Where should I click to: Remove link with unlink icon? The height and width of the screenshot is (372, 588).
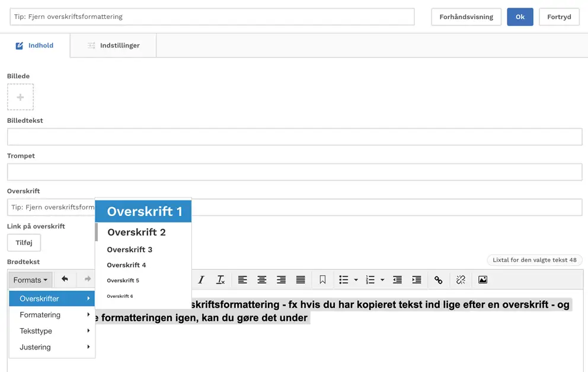[461, 280]
